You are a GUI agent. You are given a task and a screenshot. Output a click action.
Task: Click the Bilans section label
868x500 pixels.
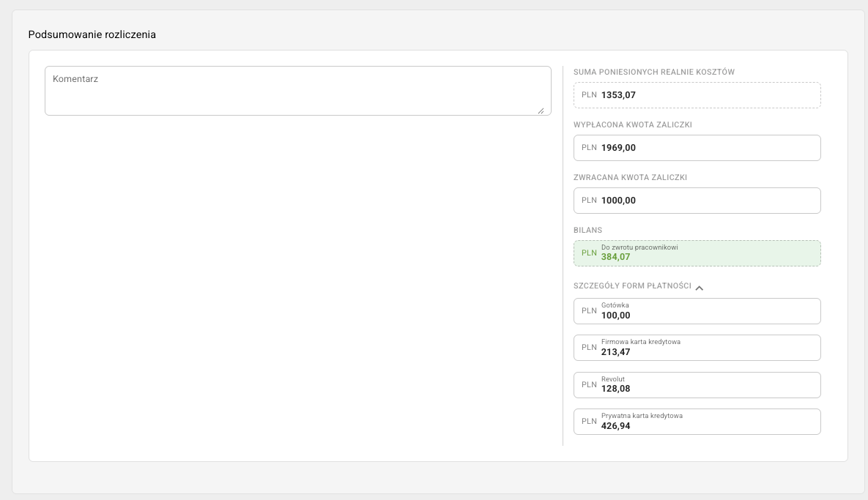588,230
